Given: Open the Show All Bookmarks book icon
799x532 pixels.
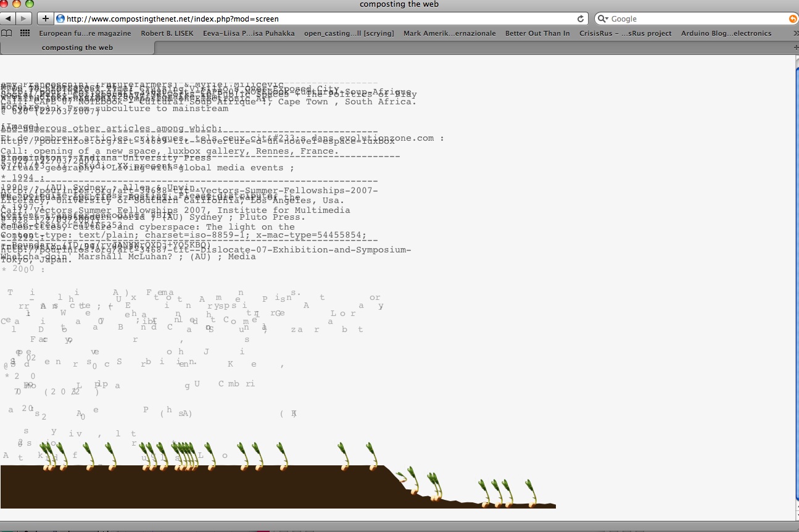Looking at the screenshot, I should click(x=7, y=33).
